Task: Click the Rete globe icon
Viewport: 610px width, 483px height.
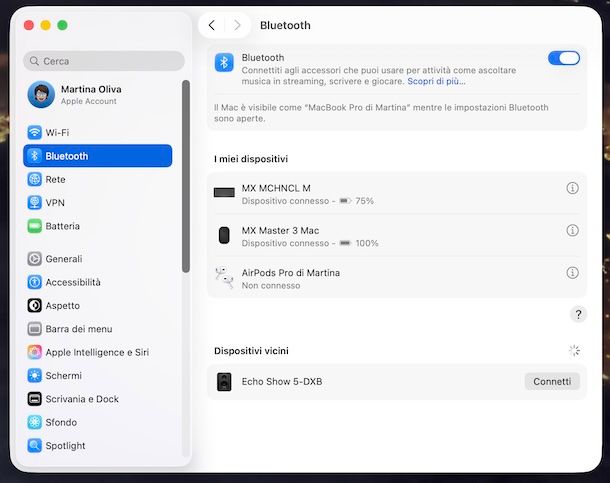Action: point(35,179)
